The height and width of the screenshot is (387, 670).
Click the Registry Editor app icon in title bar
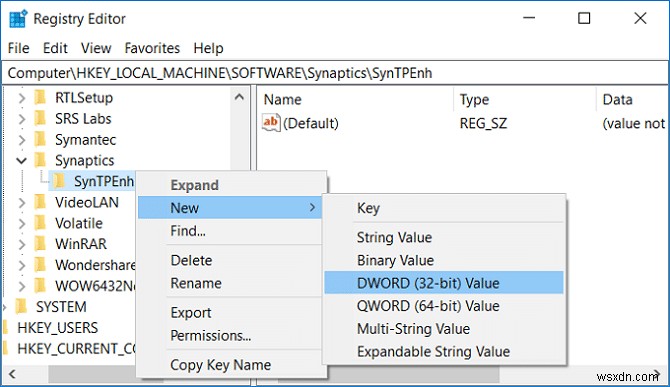click(18, 19)
